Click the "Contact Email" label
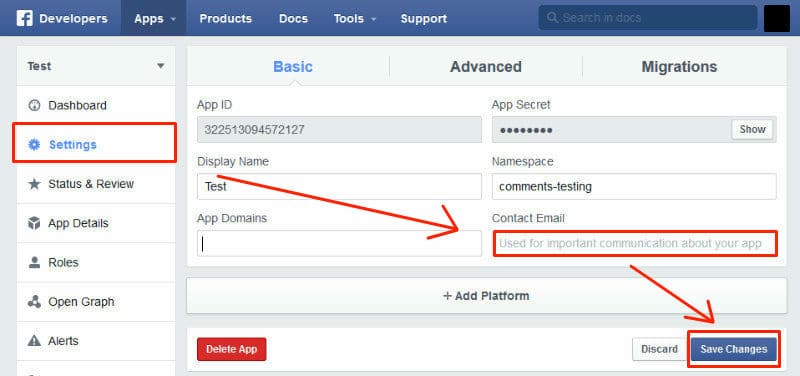800x376 pixels. tap(528, 218)
